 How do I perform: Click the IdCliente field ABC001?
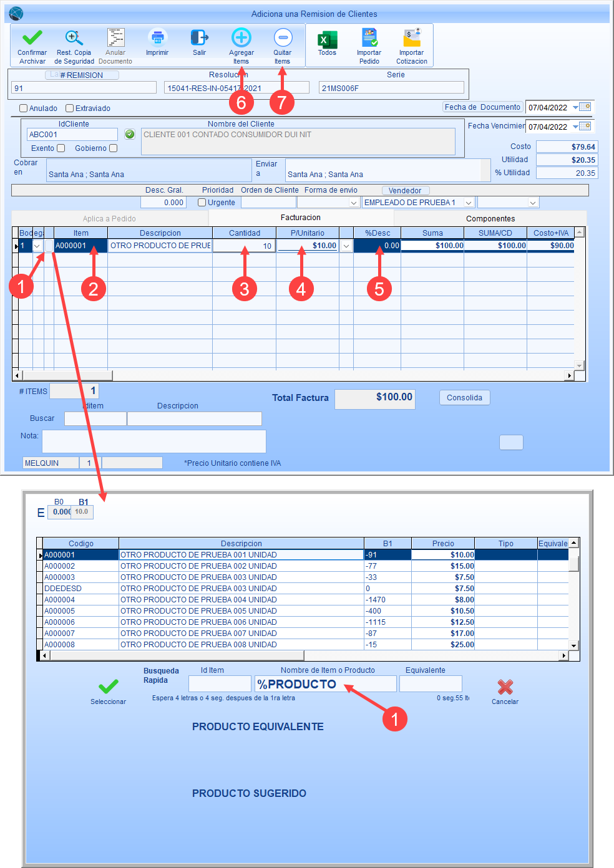click(x=72, y=135)
